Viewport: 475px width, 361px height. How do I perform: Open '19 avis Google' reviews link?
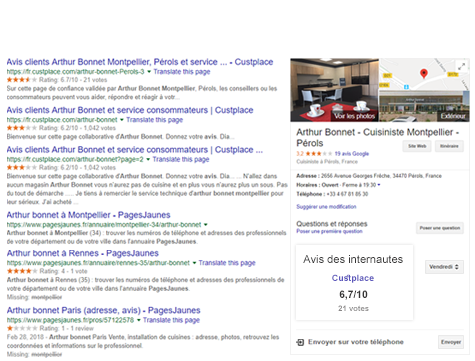click(352, 154)
